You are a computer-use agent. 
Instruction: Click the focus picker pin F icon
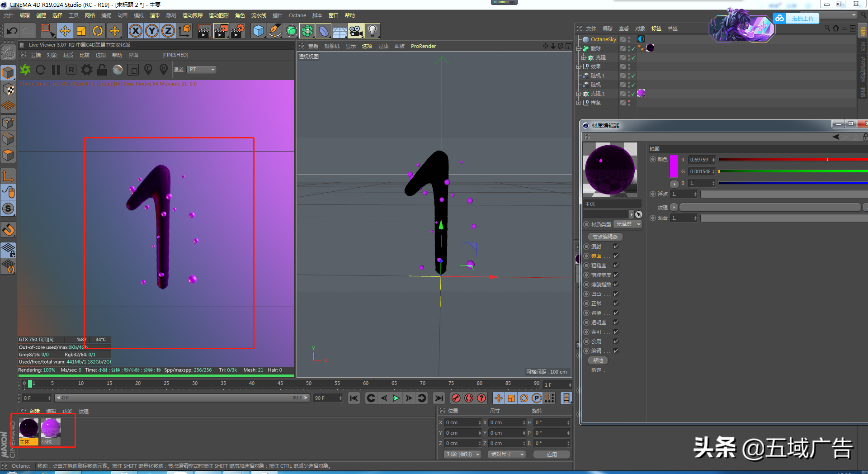tap(148, 70)
